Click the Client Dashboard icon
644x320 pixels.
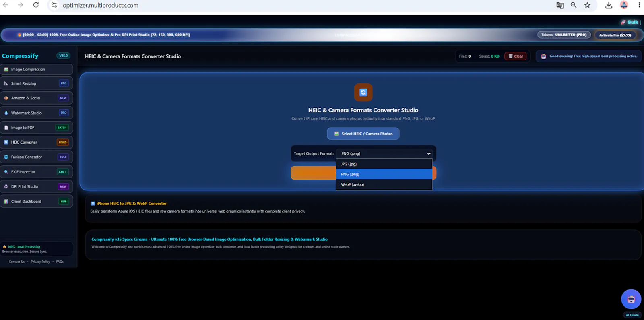pyautogui.click(x=6, y=201)
